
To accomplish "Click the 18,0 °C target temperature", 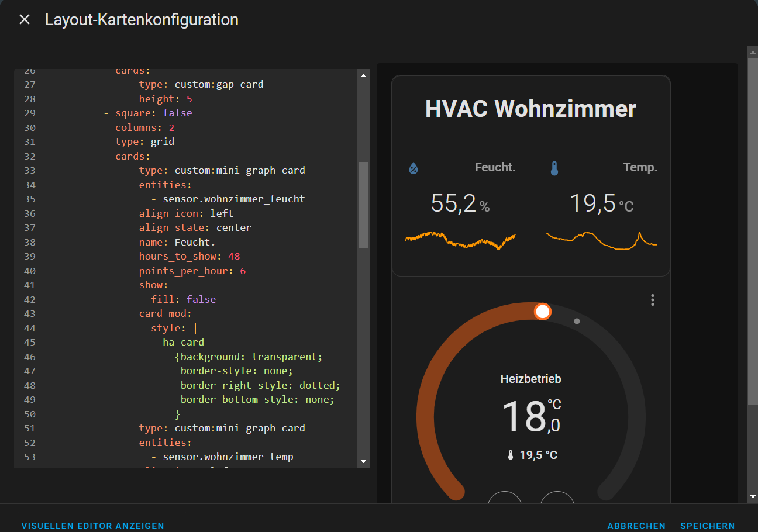I will tap(531, 416).
